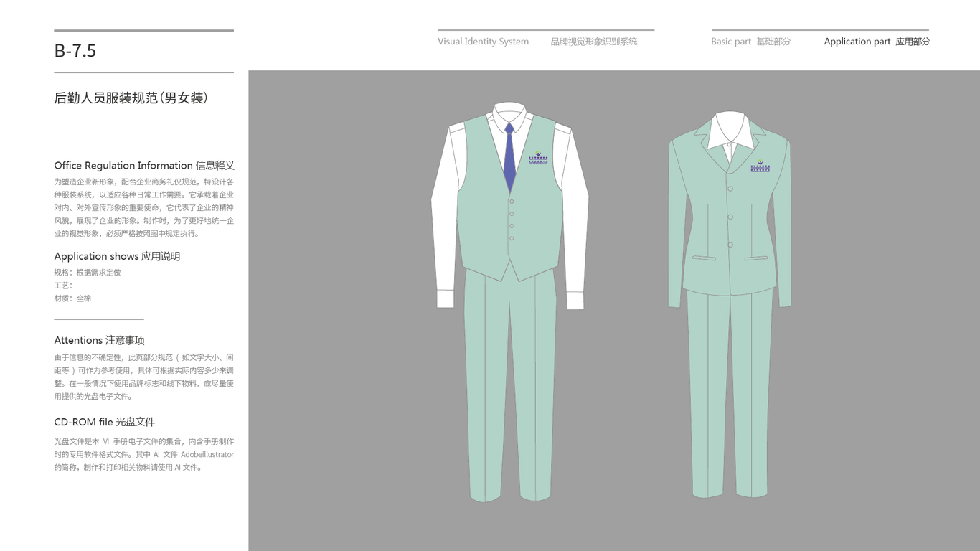Viewport: 980px width, 551px height.
Task: Click the 'Application shows 应用说明' heading
Action: [117, 256]
